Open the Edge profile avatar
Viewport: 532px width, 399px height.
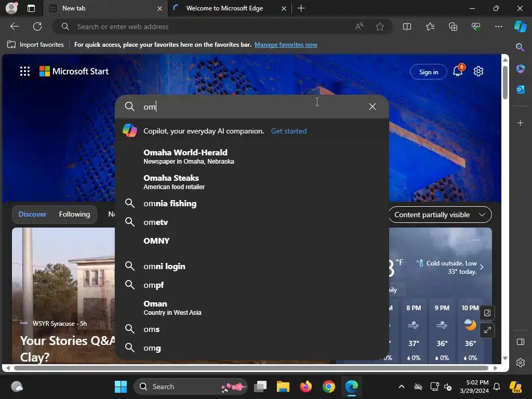coord(11,8)
